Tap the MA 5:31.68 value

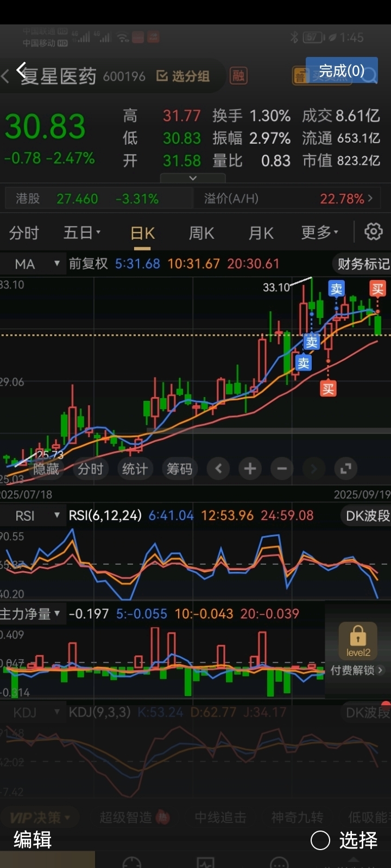click(137, 264)
